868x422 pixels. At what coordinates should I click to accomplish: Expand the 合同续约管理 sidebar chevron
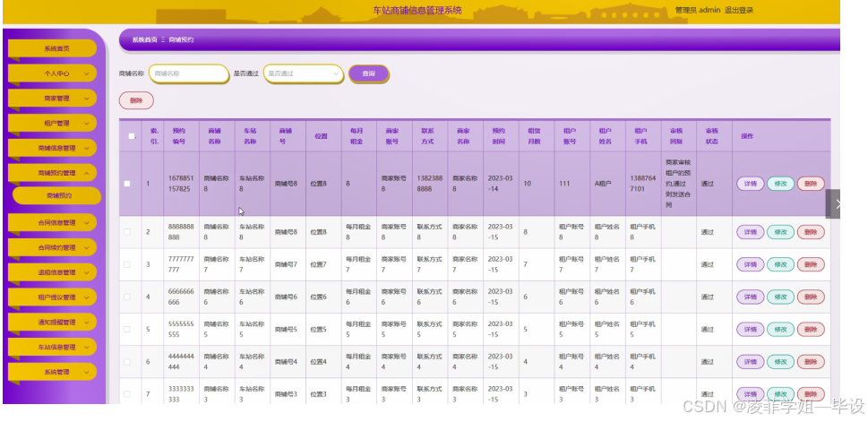click(x=86, y=247)
